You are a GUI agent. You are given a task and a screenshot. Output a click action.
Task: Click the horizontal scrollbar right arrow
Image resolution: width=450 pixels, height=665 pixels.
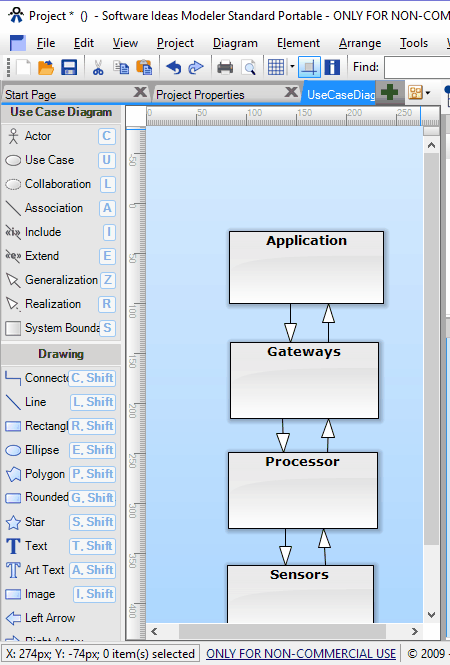point(414,631)
